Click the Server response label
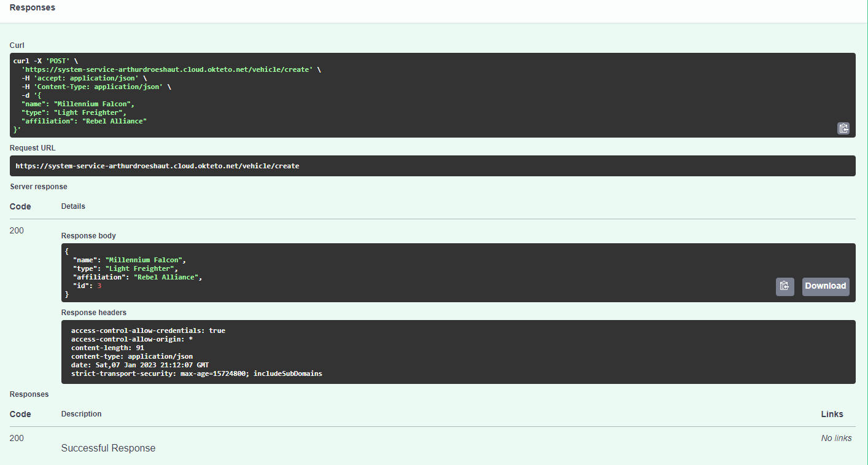 click(x=38, y=187)
